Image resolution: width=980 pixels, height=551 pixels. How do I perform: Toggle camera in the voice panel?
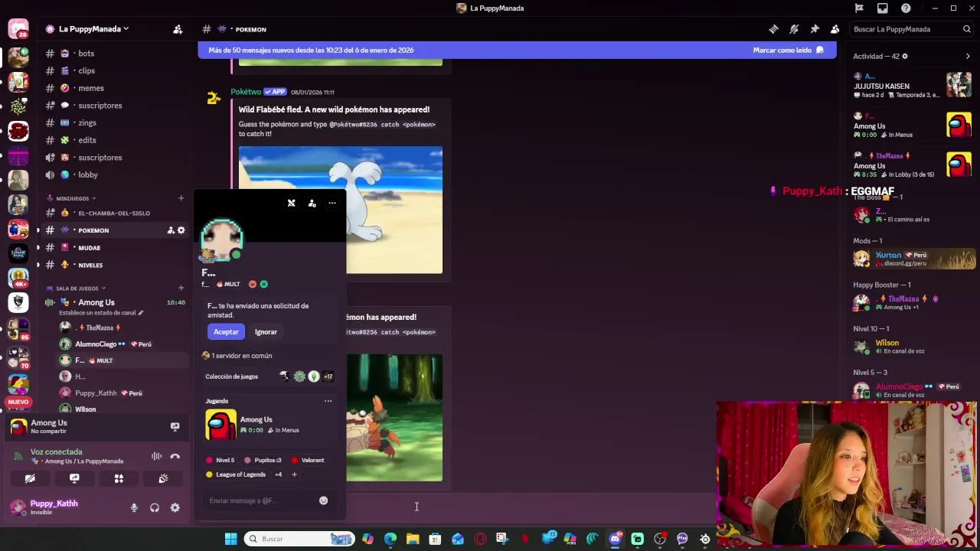coord(30,478)
